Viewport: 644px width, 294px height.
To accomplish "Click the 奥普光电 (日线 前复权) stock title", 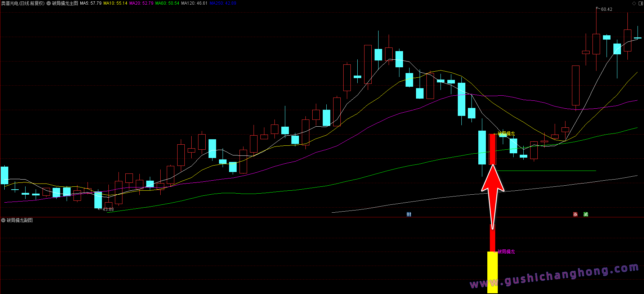I will pos(23,3).
